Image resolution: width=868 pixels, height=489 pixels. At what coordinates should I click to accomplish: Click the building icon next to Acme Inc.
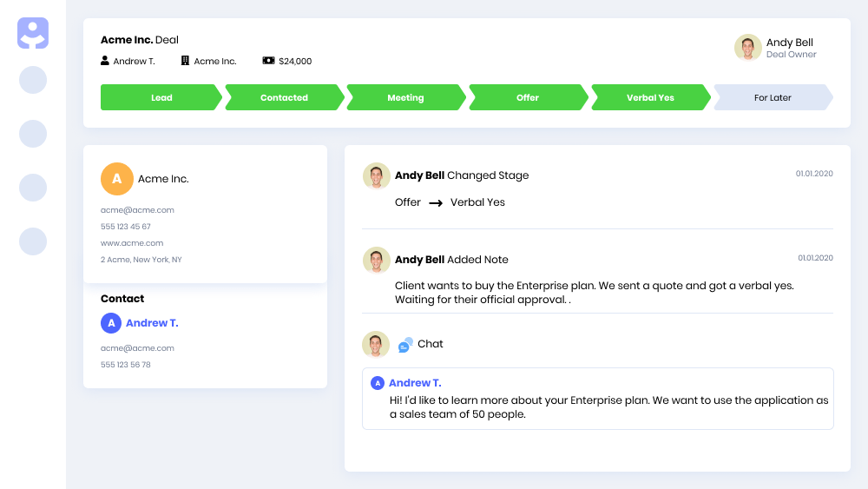[x=185, y=61]
